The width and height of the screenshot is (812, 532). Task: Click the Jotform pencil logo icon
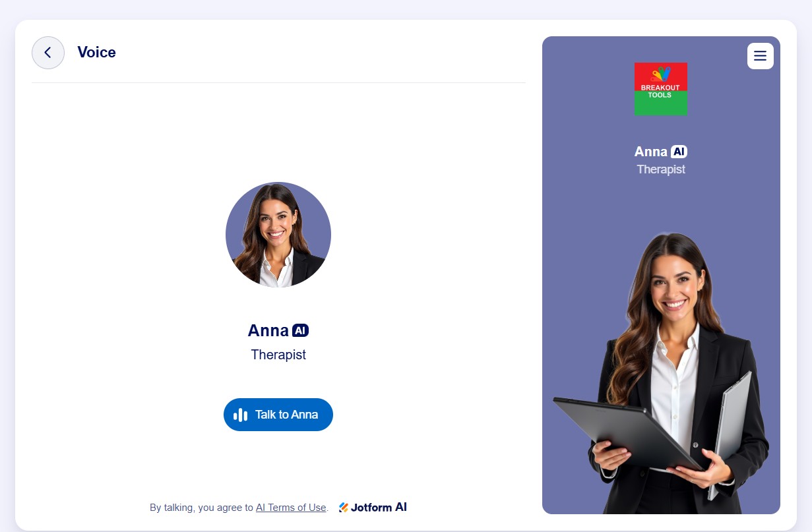pos(344,508)
